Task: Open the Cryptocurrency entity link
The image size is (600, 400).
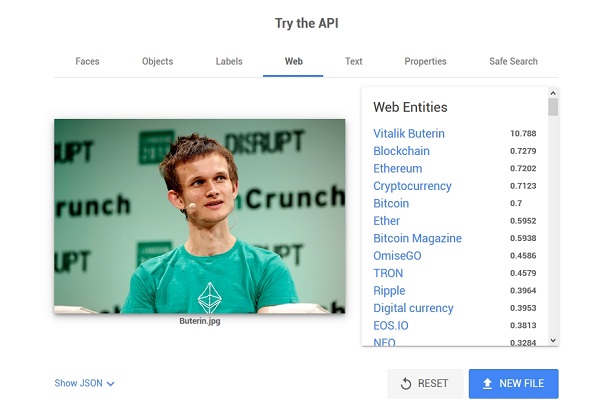Action: click(x=412, y=186)
